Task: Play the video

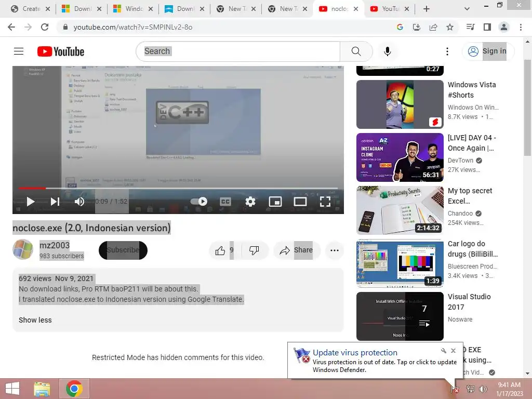Action: 31,202
